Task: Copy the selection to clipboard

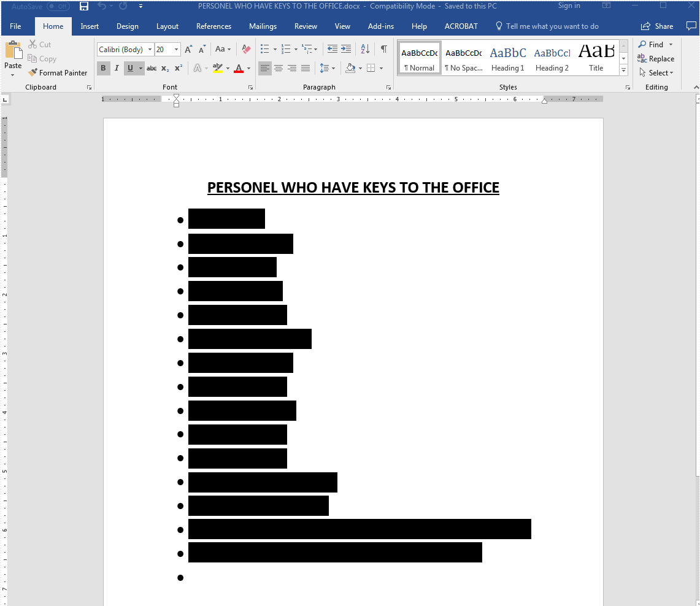Action: tap(42, 59)
